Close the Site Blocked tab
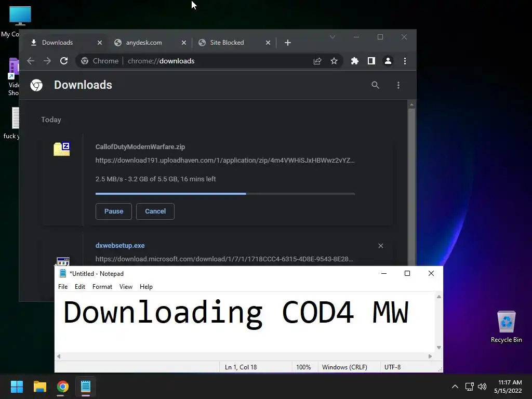Viewport: 532px width, 399px height. (268, 43)
